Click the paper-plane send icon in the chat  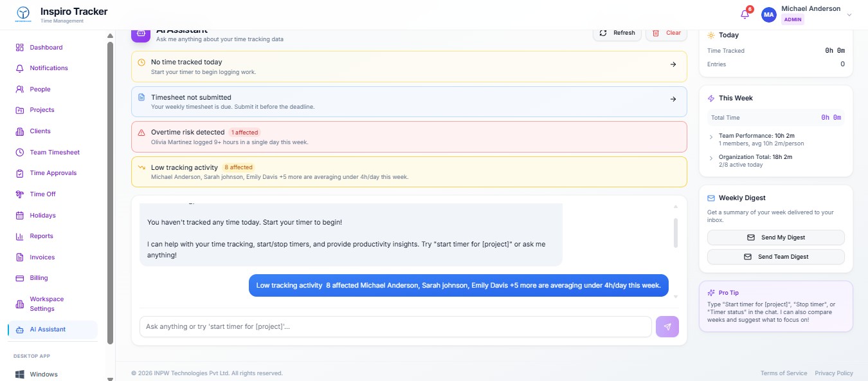[x=667, y=326]
